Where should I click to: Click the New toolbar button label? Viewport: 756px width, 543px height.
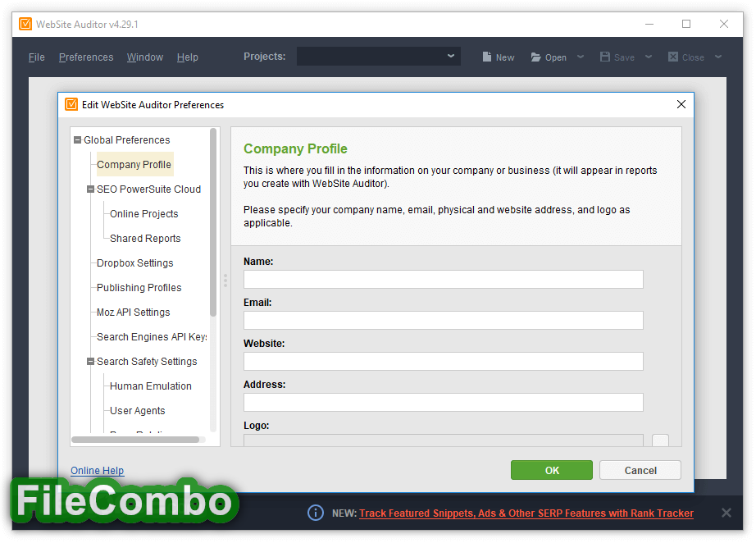tap(505, 57)
